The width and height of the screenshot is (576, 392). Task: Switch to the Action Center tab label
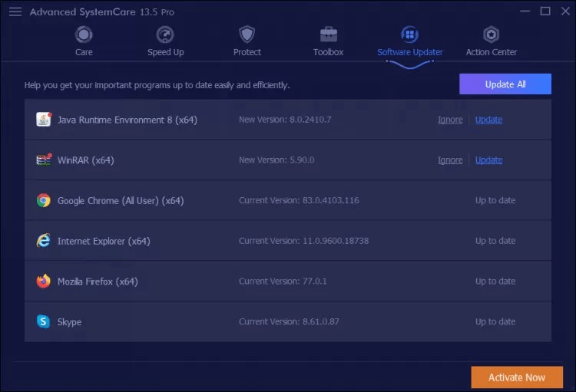point(492,52)
